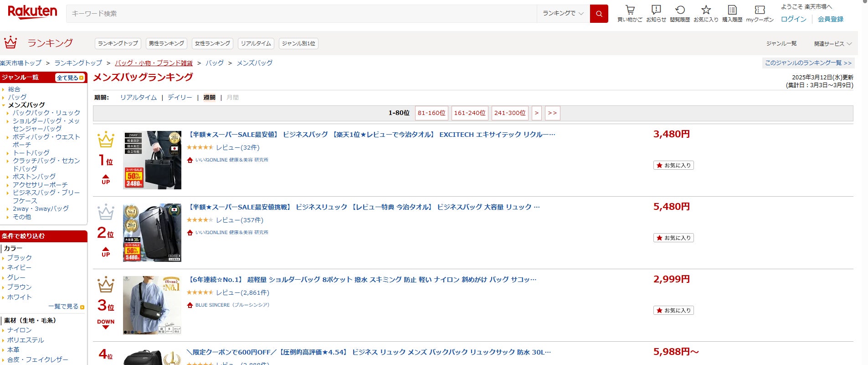Viewport: 868px width, 365px height.
Task: Select the ジャンル別1位 tab
Action: click(298, 44)
